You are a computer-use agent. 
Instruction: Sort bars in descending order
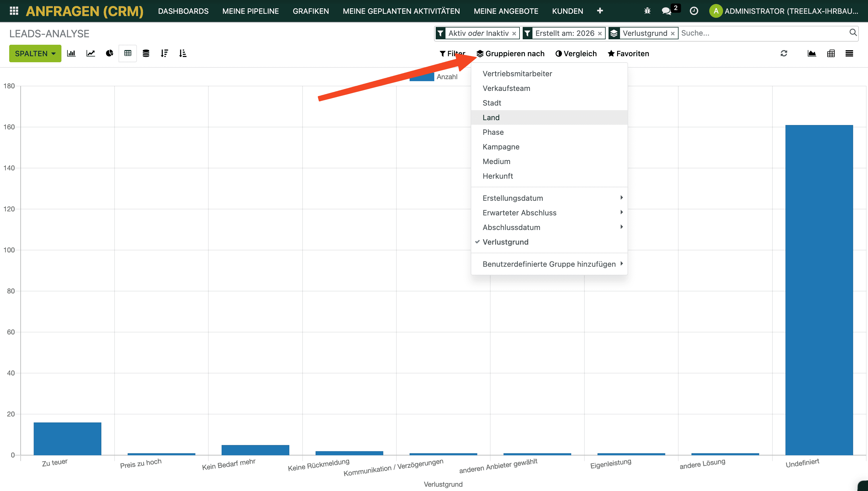[164, 53]
